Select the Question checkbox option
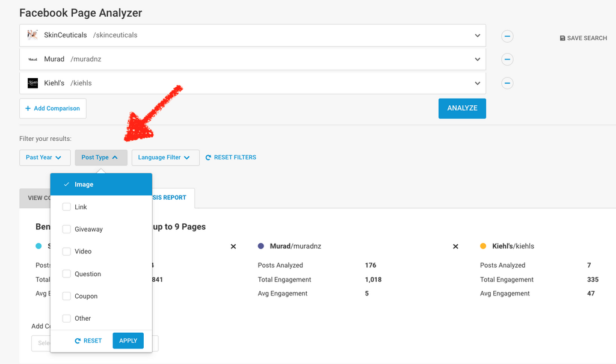This screenshot has width=616, height=364. [67, 274]
